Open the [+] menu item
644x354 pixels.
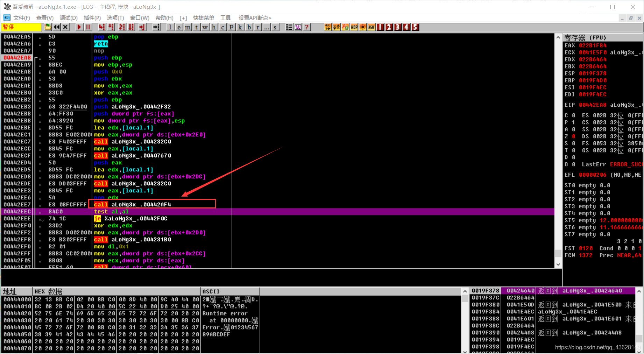pyautogui.click(x=183, y=18)
